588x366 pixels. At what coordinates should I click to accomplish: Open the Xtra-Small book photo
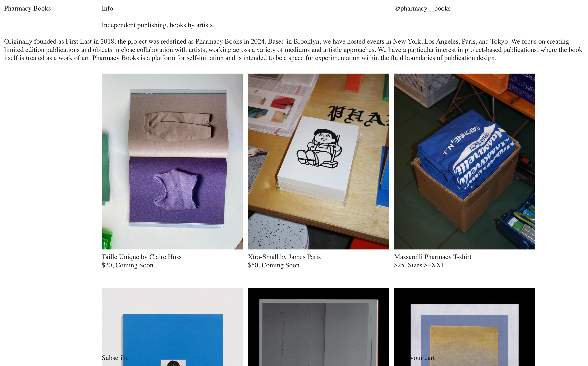coord(318,162)
